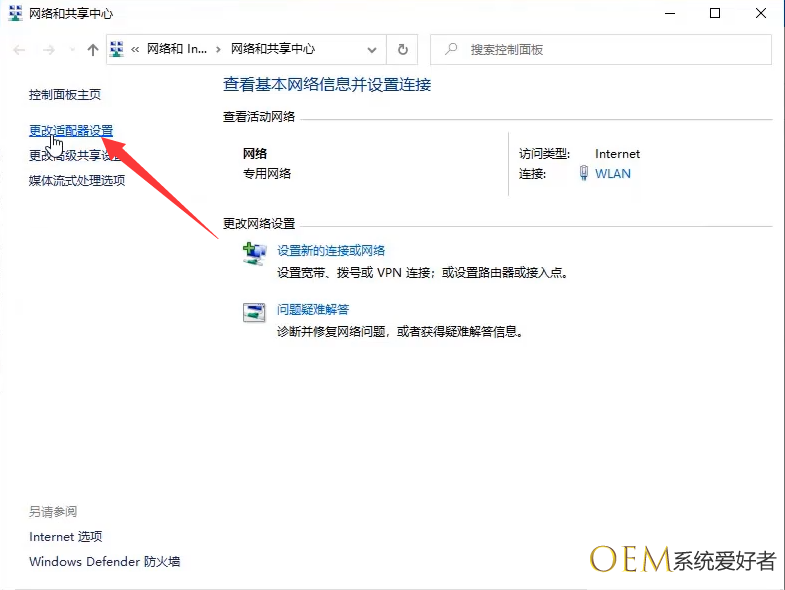Open Internet 选项 under 另请参阅
The height and width of the screenshot is (590, 785).
point(66,537)
